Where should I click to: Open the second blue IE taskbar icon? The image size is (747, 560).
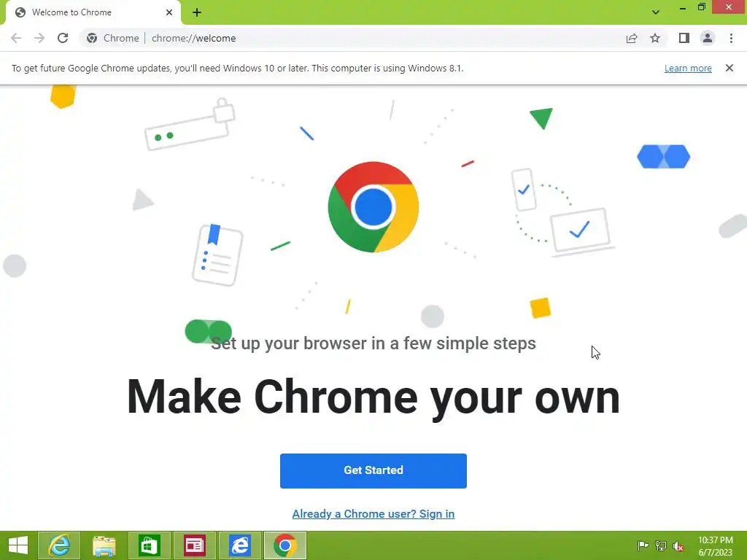[x=240, y=545]
